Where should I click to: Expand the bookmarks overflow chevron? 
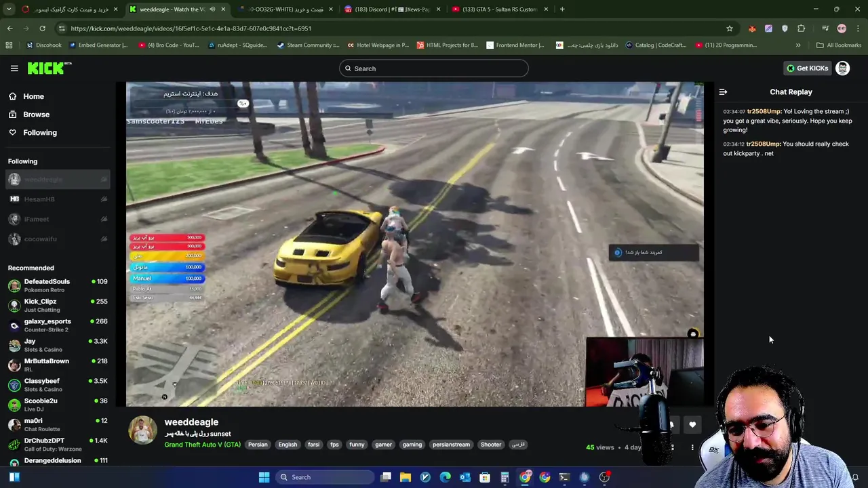798,45
